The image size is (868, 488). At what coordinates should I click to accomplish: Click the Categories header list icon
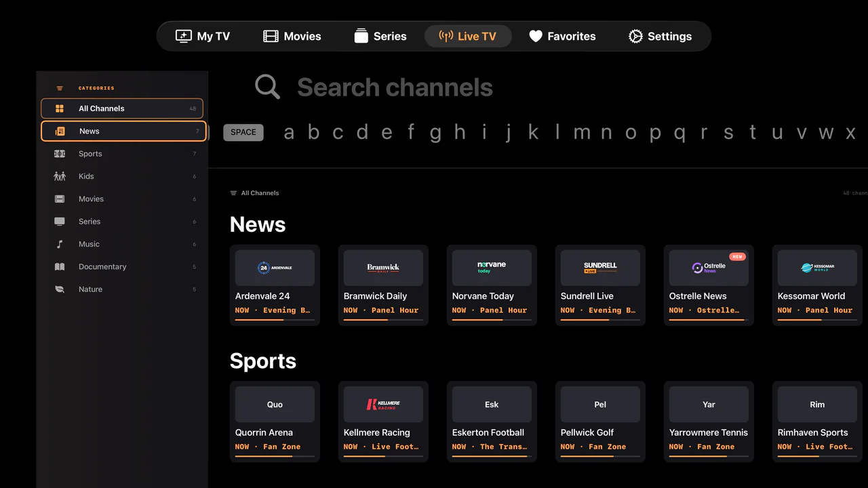point(60,88)
